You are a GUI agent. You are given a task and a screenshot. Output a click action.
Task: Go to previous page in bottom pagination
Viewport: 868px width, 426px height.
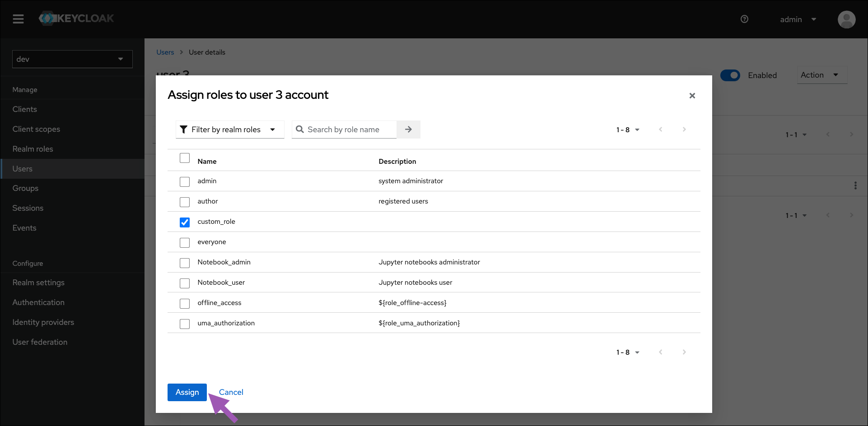coord(661,352)
